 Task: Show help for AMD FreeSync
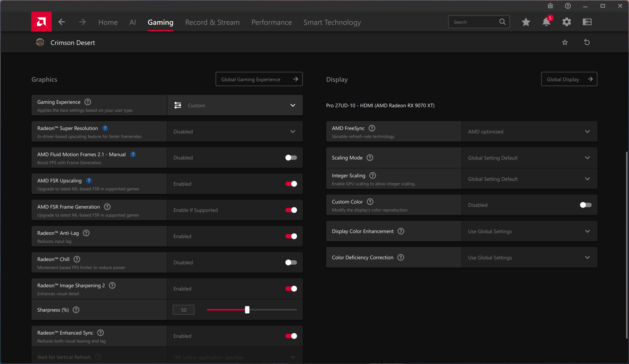tap(372, 128)
